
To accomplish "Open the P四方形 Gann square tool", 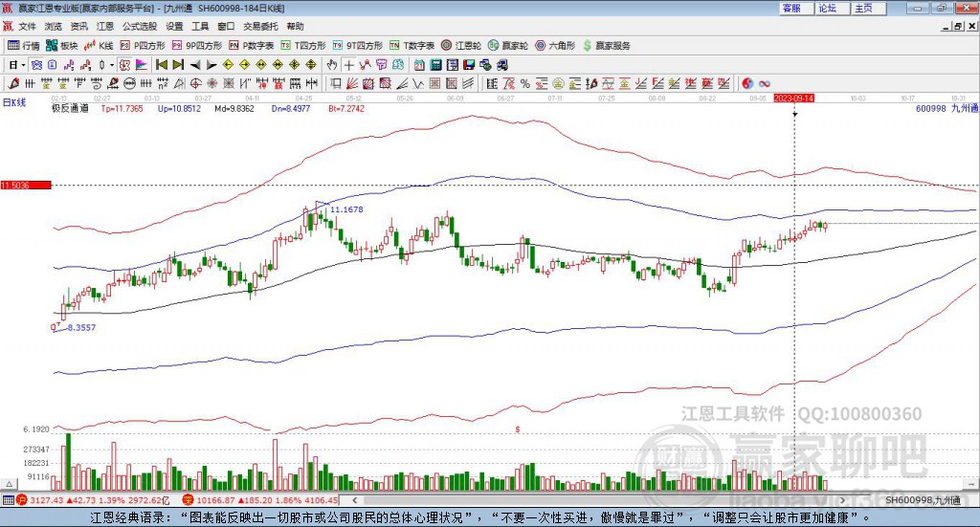I will 142,46.
